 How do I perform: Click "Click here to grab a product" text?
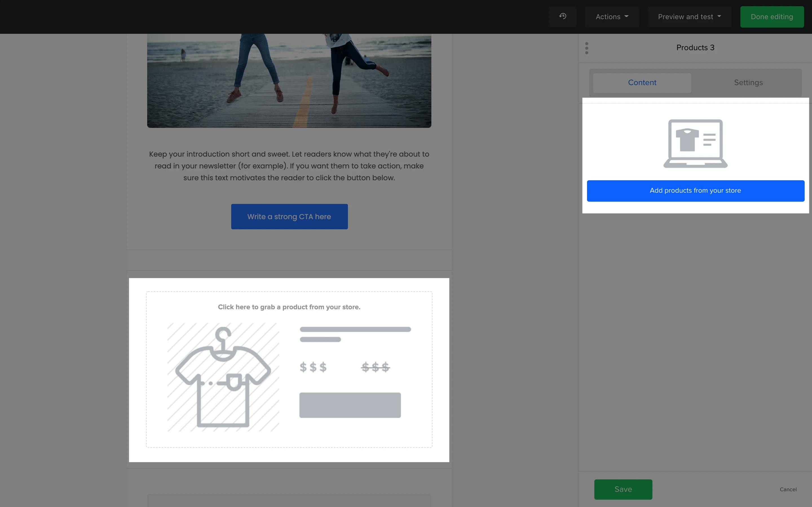coord(289,307)
